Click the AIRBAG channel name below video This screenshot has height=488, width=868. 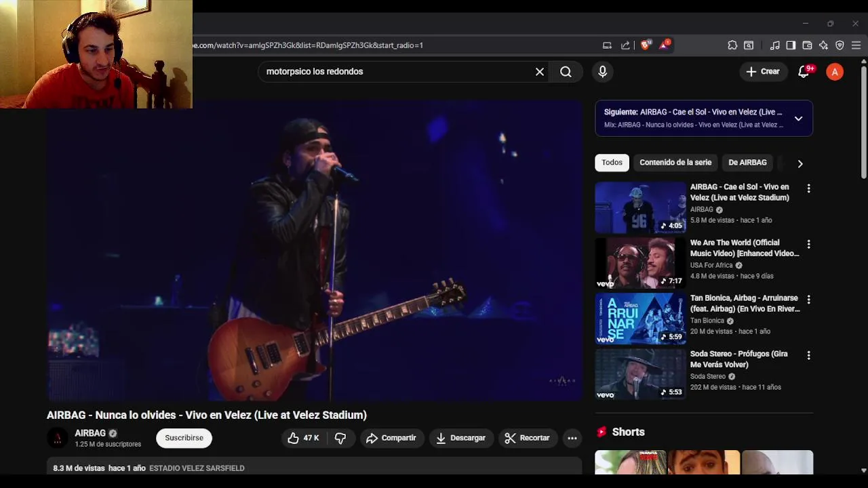90,433
